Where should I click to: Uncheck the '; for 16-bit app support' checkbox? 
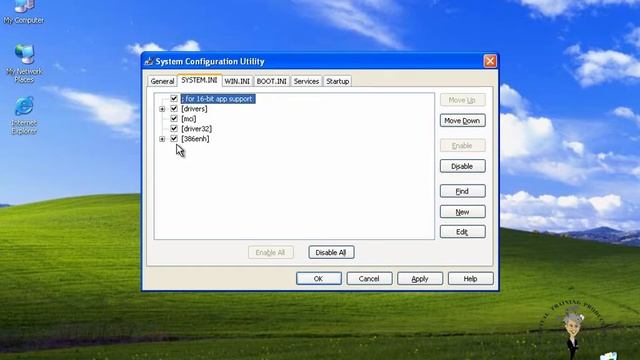click(x=174, y=99)
